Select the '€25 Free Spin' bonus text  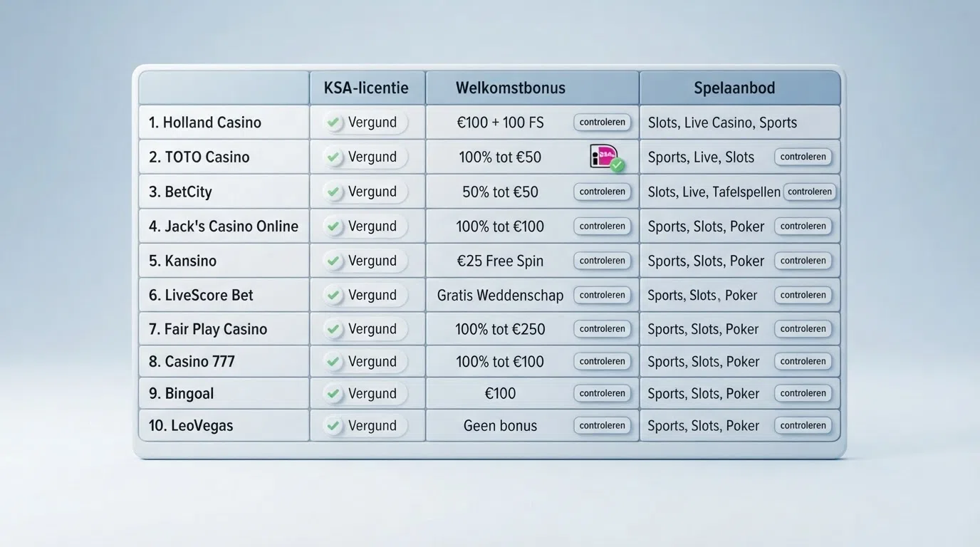tap(500, 261)
